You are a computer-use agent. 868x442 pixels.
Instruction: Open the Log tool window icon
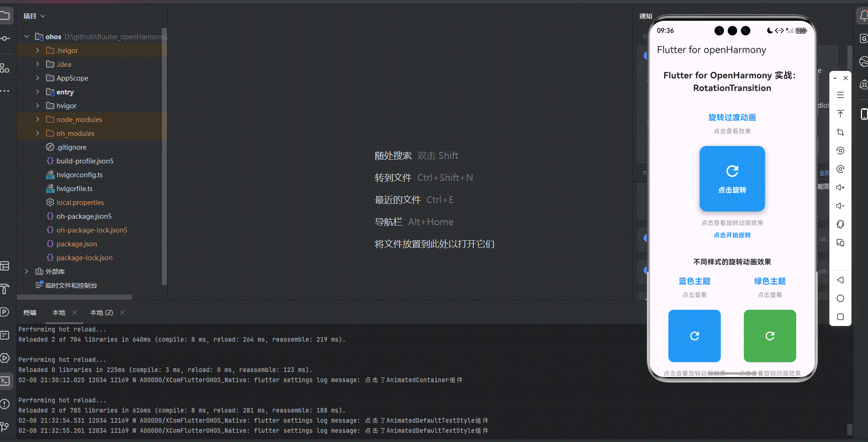point(5,335)
